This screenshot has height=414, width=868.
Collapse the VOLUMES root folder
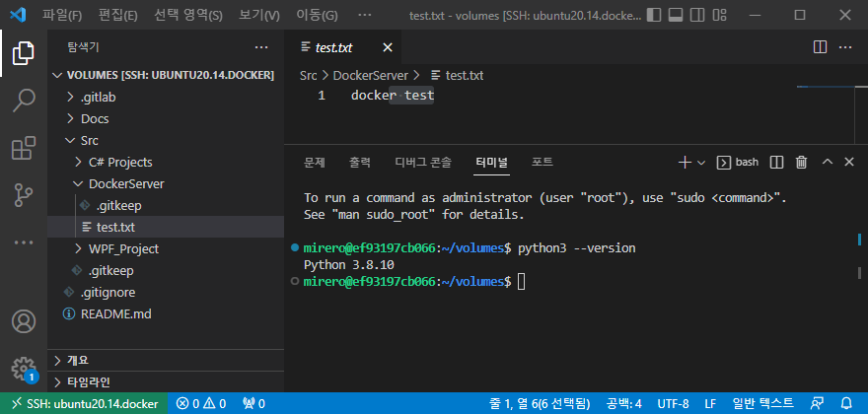pyautogui.click(x=166, y=75)
